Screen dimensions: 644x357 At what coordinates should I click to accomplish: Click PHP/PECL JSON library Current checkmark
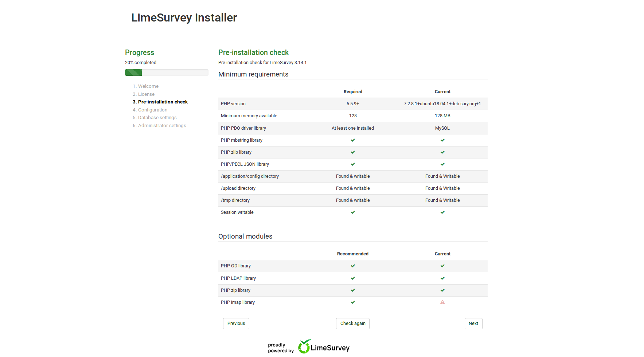click(442, 164)
